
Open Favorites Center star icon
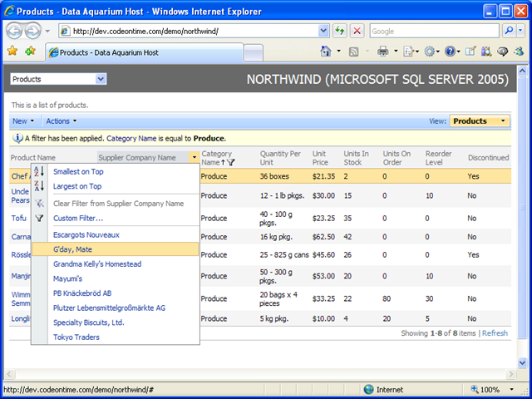point(12,52)
